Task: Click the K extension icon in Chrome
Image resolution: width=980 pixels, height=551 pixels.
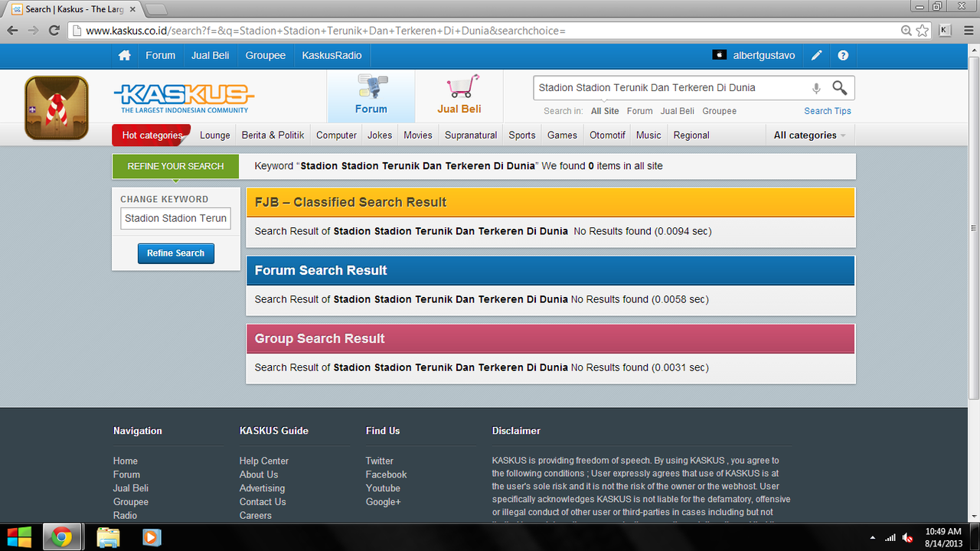Action: pyautogui.click(x=945, y=31)
